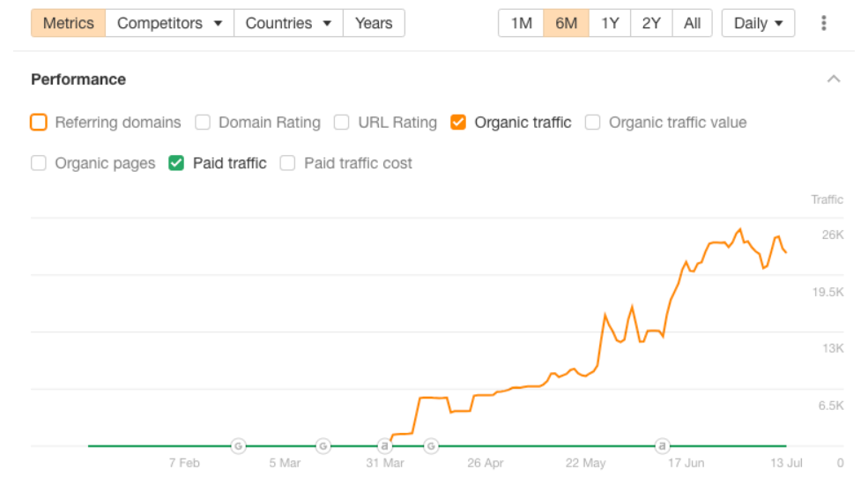The width and height of the screenshot is (868, 477).
Task: Choose the 2Y time range
Action: tap(651, 23)
